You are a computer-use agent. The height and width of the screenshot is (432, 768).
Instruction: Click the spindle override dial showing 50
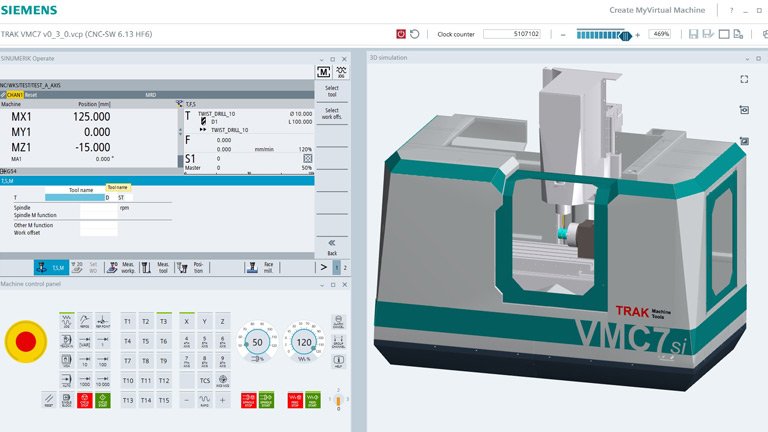257,342
